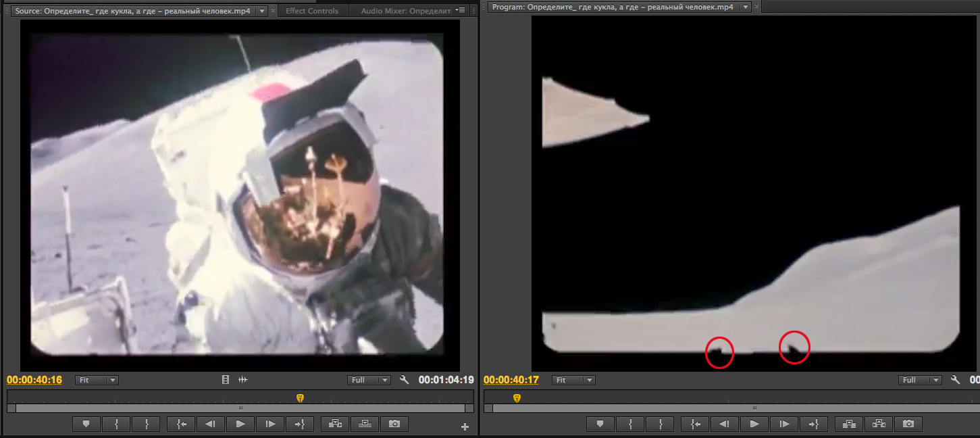Screen dimensions: 980x438
Task: Add marker in Program monitor
Action: click(x=600, y=424)
